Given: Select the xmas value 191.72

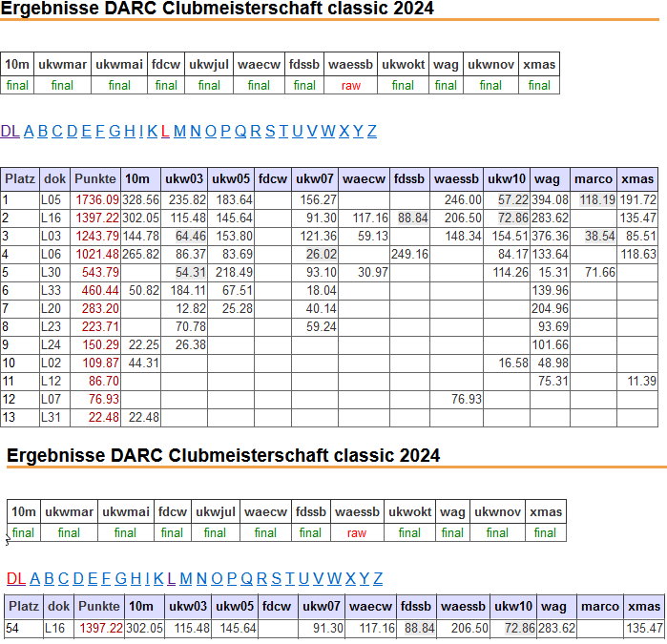Looking at the screenshot, I should coord(638,199).
